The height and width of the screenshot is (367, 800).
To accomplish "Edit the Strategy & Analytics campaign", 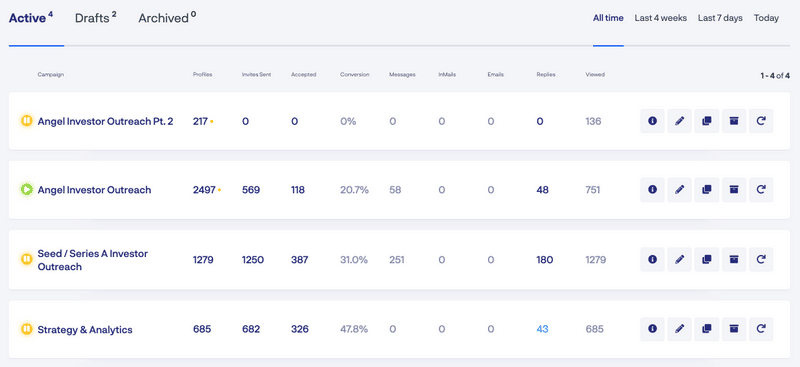I will 679,329.
